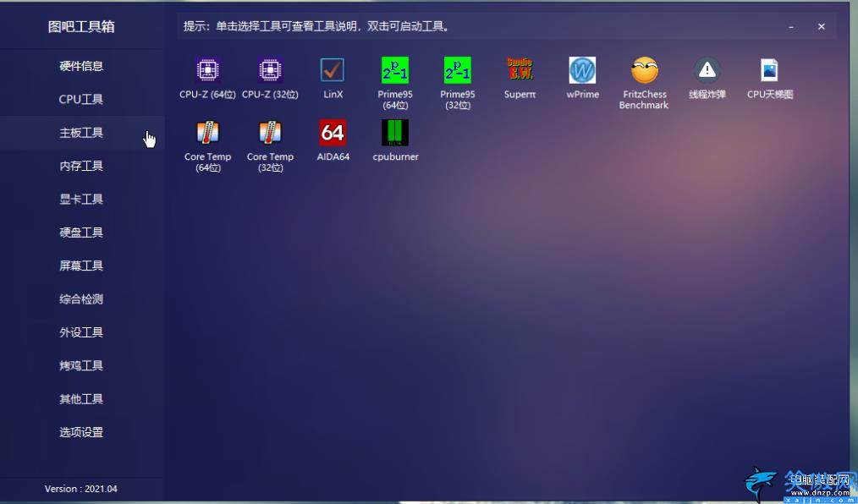Open the 主板工具 category
Image resolution: width=858 pixels, height=504 pixels.
[81, 133]
